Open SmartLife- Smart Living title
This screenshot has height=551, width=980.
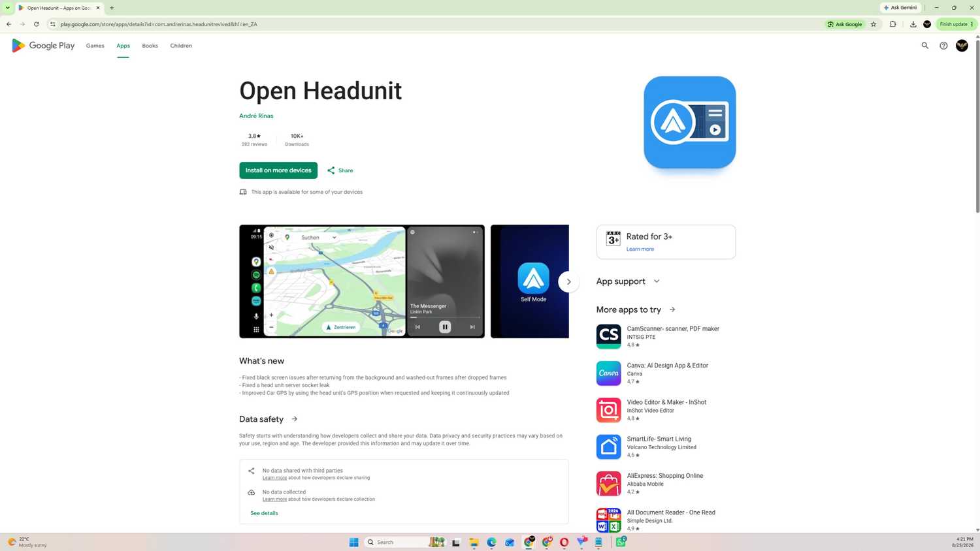click(x=659, y=439)
